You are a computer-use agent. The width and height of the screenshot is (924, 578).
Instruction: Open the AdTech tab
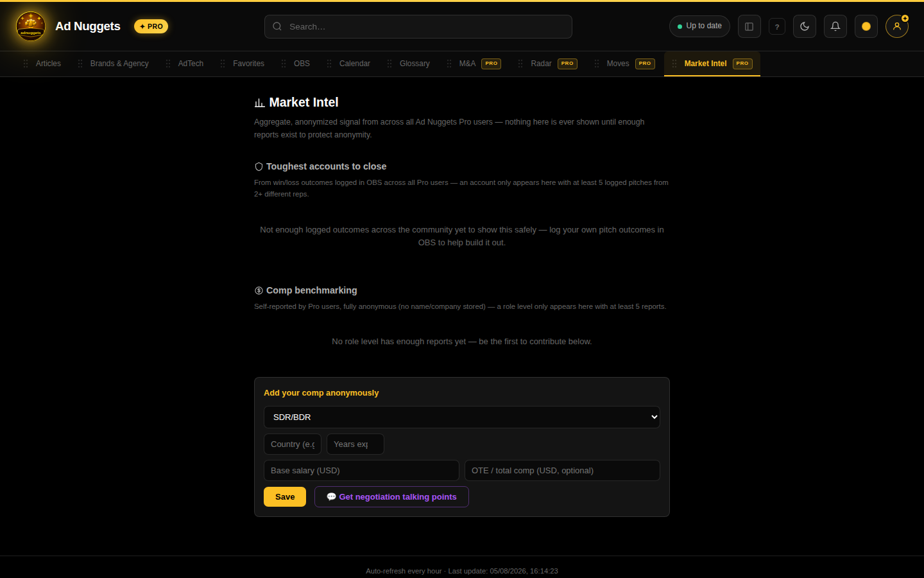191,64
